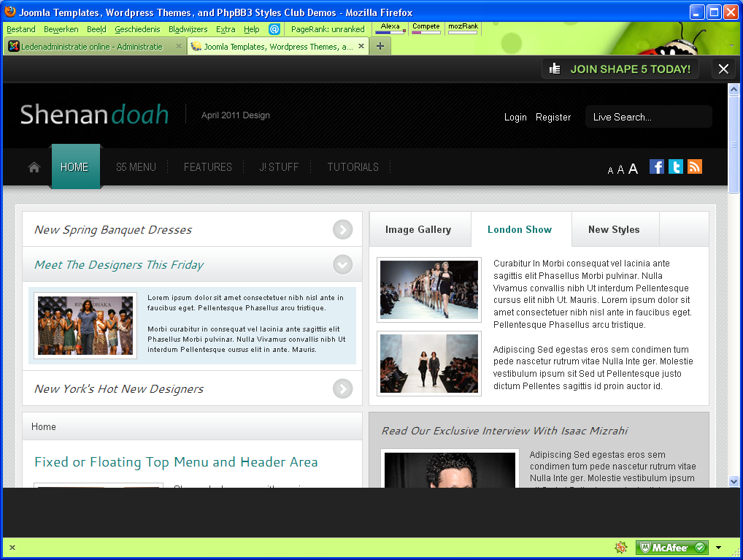Image resolution: width=743 pixels, height=560 pixels.
Task: Switch to the New Styles tab
Action: (x=615, y=229)
